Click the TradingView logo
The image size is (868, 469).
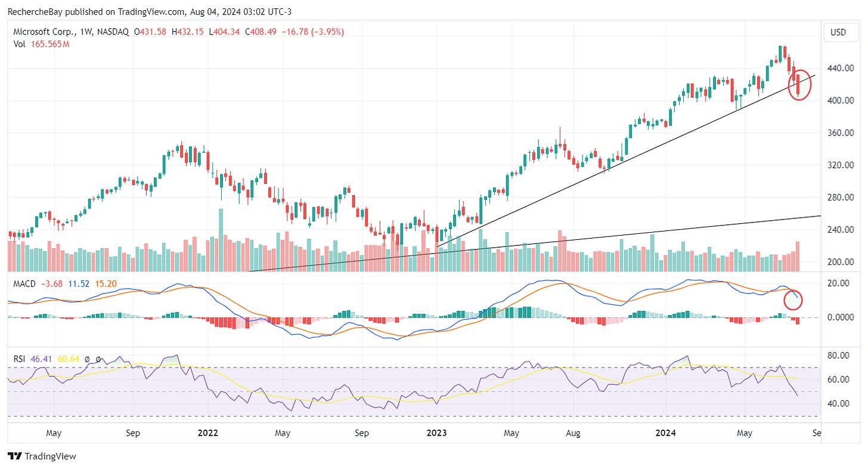(x=42, y=456)
